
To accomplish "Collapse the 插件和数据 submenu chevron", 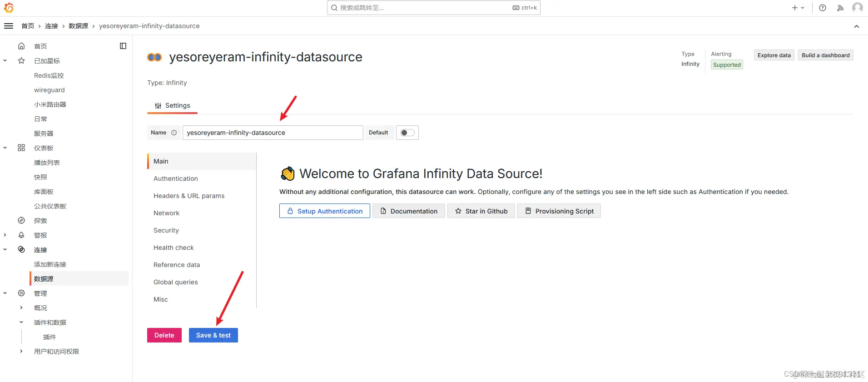I will tap(21, 322).
